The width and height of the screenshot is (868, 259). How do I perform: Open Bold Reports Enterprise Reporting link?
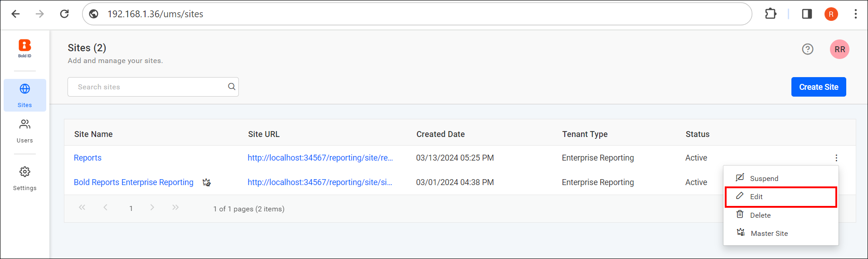pos(134,182)
